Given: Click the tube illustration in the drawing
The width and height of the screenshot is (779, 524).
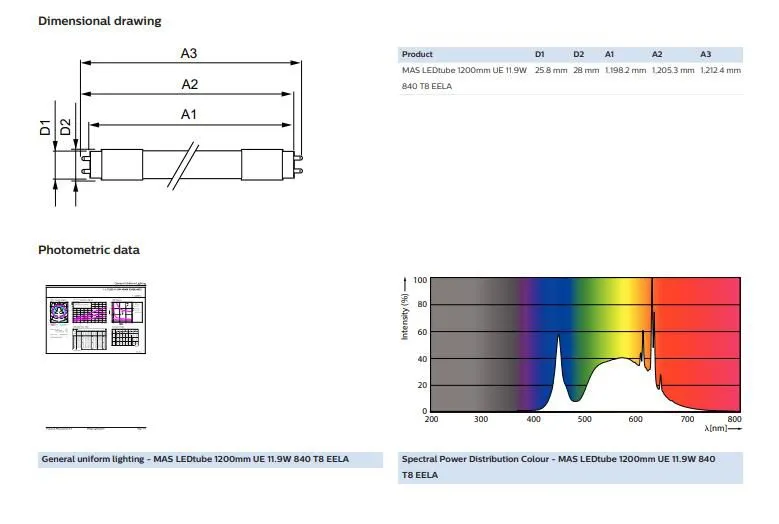Looking at the screenshot, I should tap(191, 164).
